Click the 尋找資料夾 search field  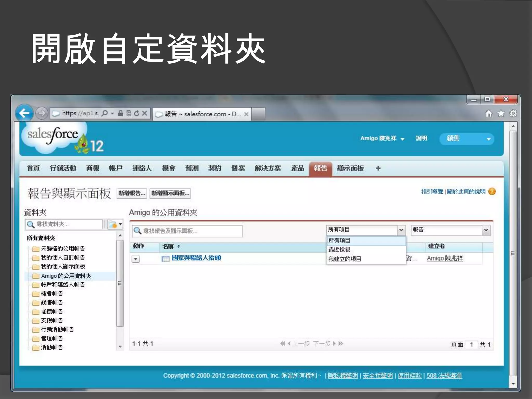coord(64,224)
